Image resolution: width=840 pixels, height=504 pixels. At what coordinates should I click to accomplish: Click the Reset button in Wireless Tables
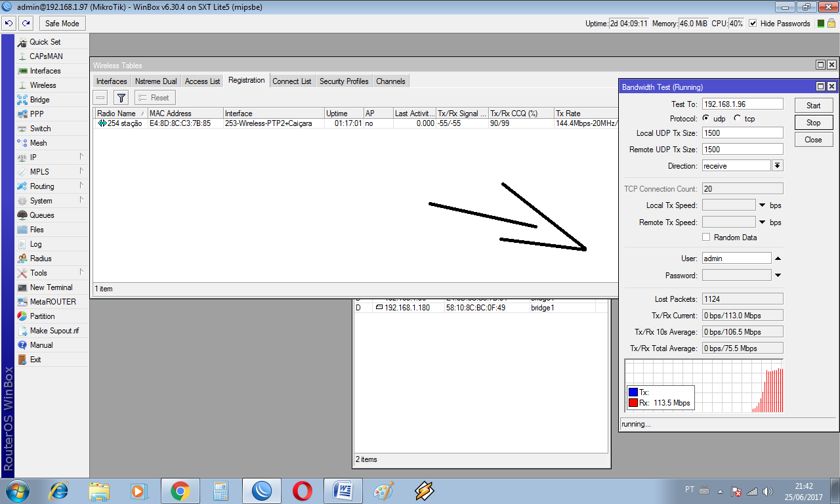click(x=154, y=98)
